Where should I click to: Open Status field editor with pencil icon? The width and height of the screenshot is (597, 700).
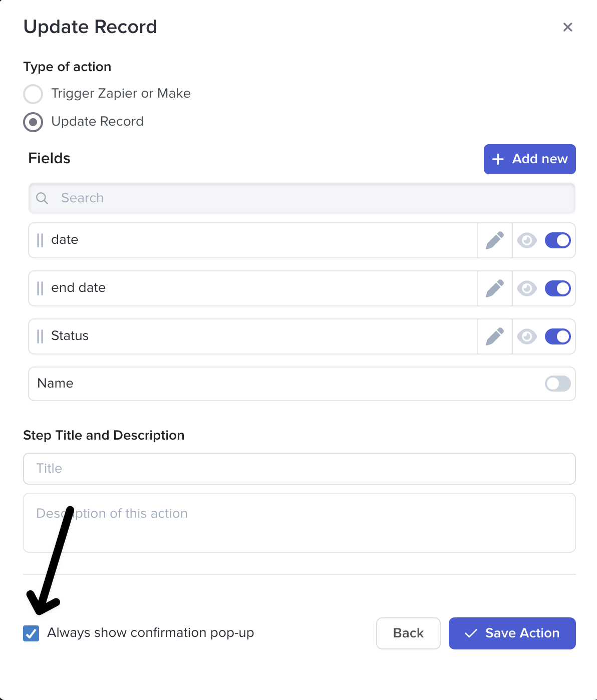[x=495, y=336]
